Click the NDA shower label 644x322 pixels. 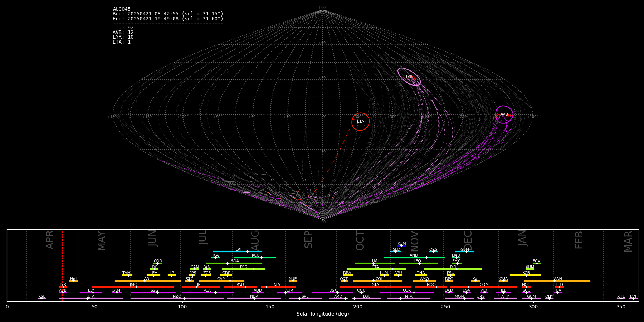point(254,297)
